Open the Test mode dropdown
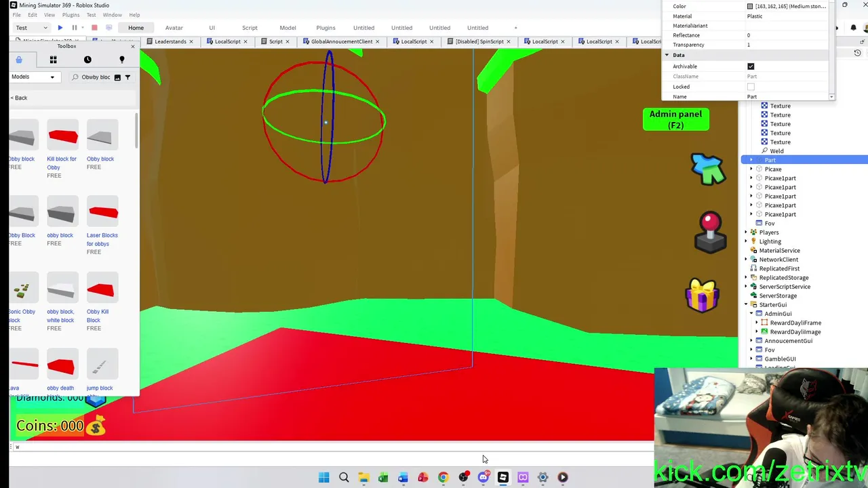Image resolution: width=868 pixels, height=488 pixels. 32,28
